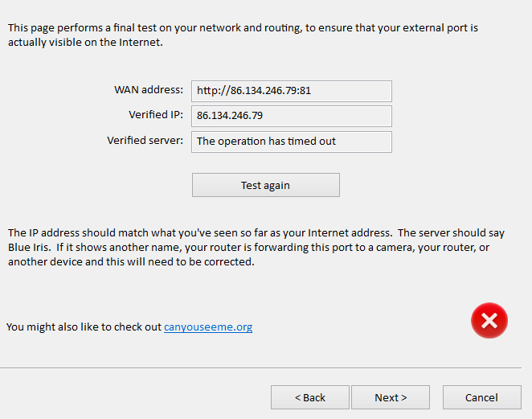The image size is (532, 419).
Task: Proceed with the Next button
Action: [x=391, y=397]
